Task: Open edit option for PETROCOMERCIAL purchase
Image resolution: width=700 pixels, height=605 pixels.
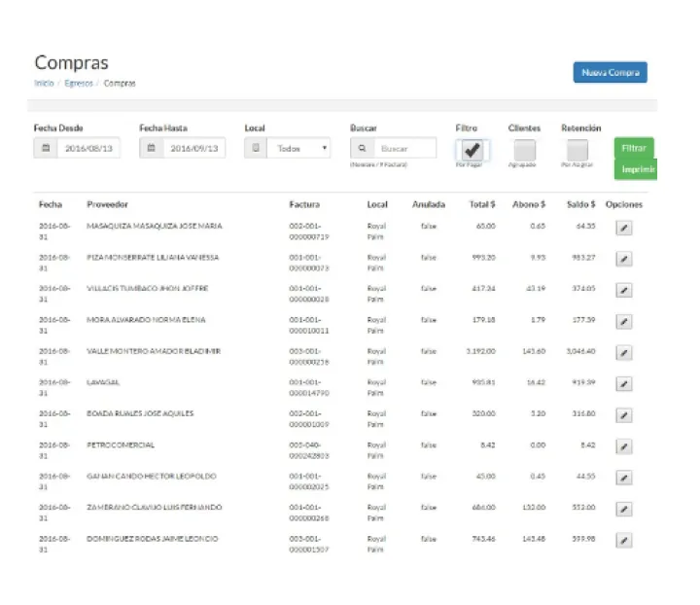Action: pyautogui.click(x=624, y=446)
